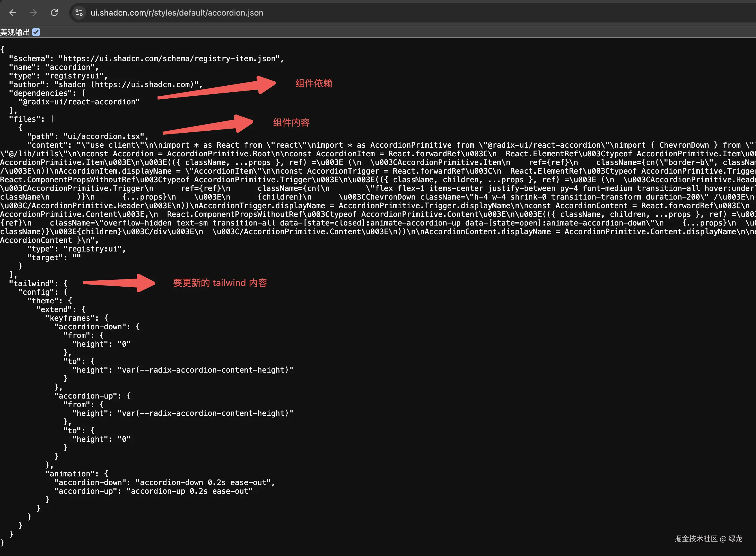Click the "@radix-ui/react-accordion" dependency string
Screen dimensions: 756x556
tap(79, 102)
